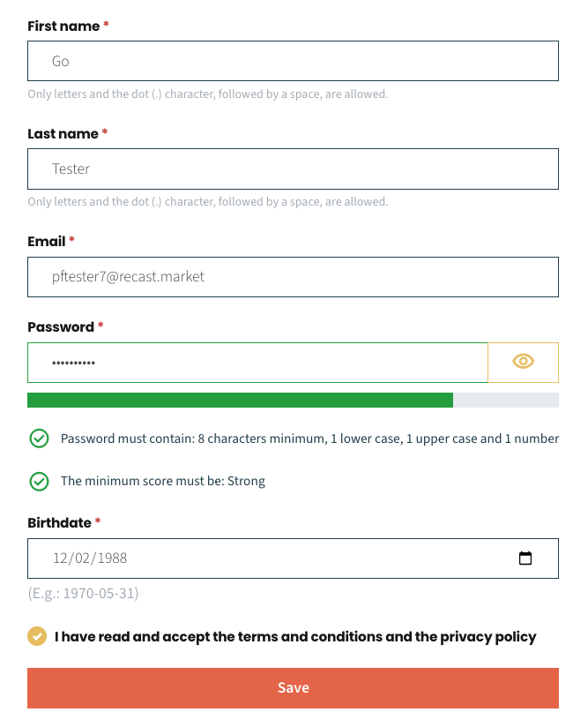Click the unfilled grey part of strength bar
The height and width of the screenshot is (727, 588).
click(506, 401)
